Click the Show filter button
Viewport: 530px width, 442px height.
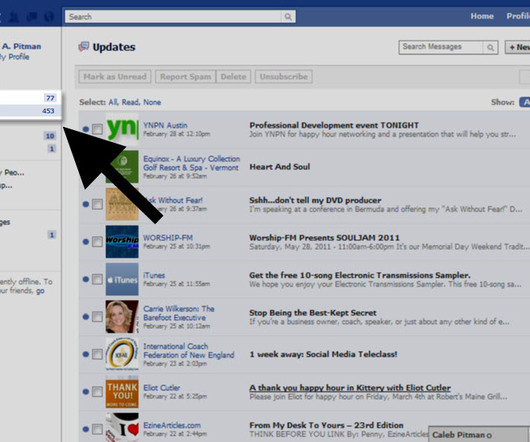click(x=525, y=102)
